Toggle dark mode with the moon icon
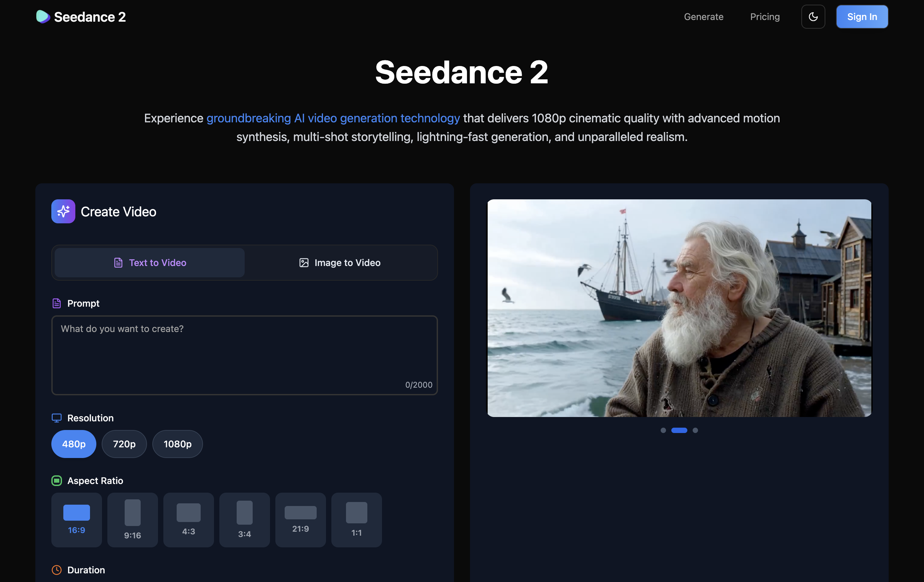Viewport: 924px width, 582px height. 813,16
